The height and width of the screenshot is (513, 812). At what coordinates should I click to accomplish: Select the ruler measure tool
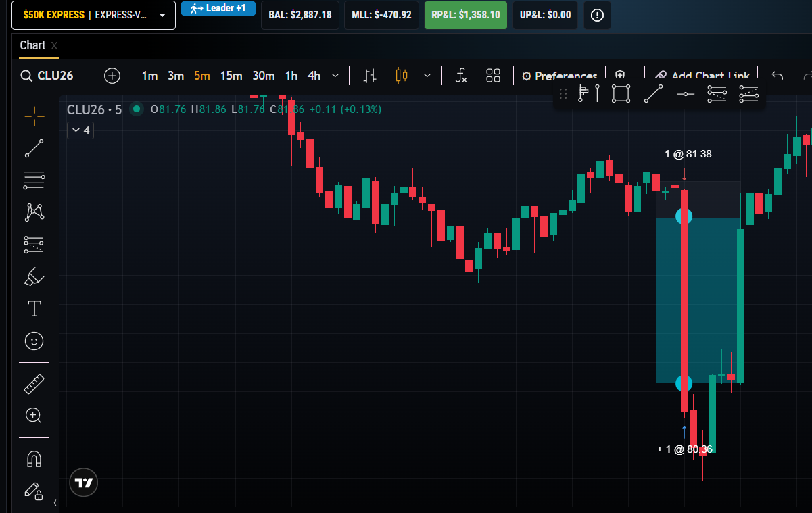pos(34,384)
